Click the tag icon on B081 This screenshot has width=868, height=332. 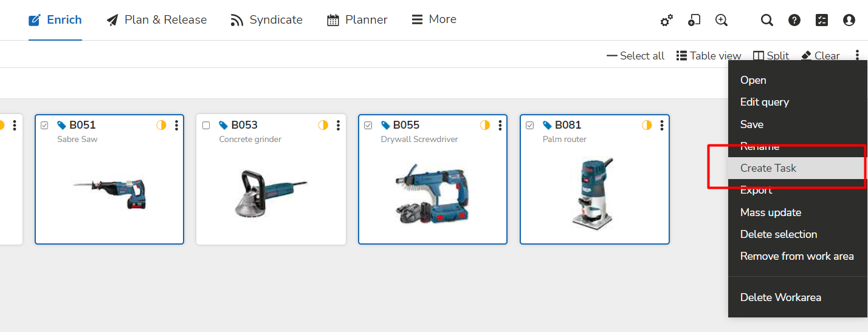[547, 125]
